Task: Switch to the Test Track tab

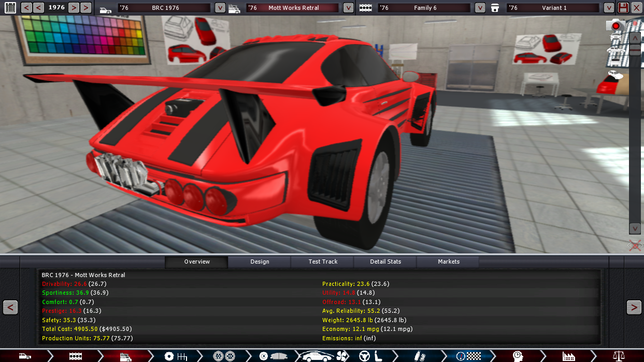Action: coord(323,262)
